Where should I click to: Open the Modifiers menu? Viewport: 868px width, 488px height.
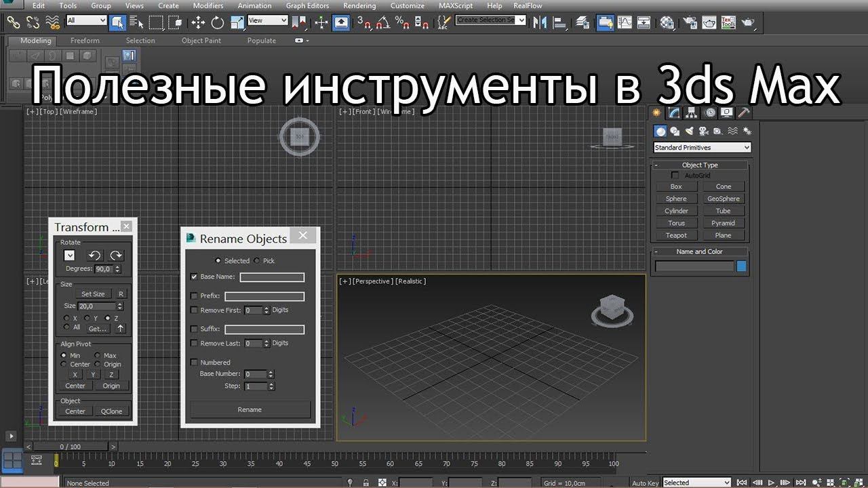pyautogui.click(x=208, y=5)
